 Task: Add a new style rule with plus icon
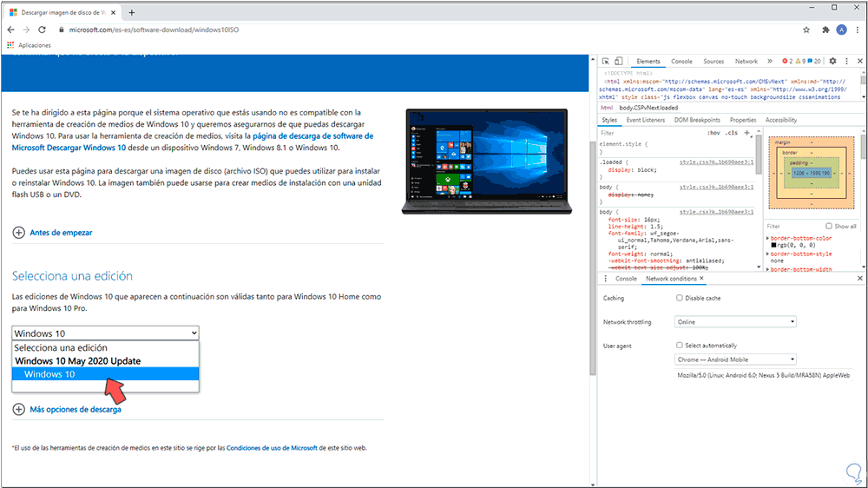[746, 133]
